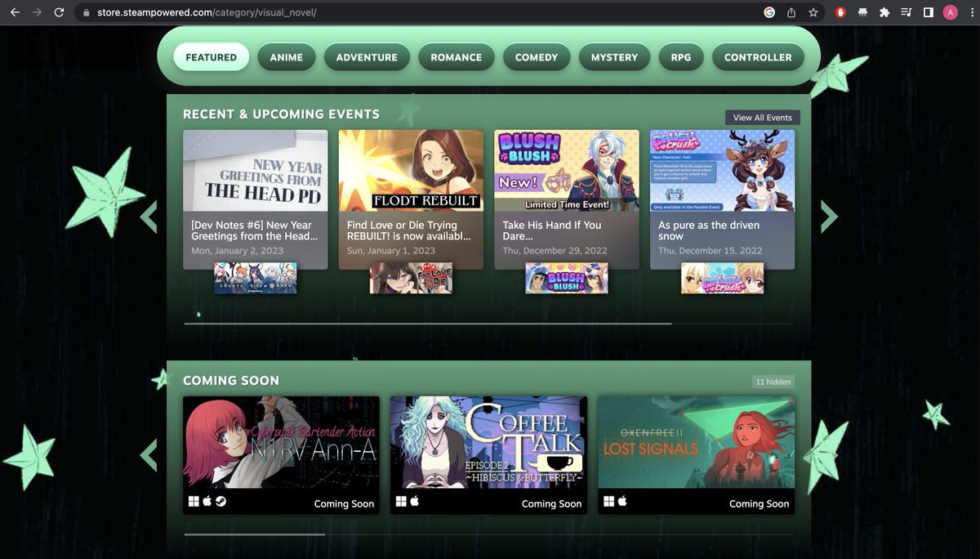Click SteamOS icon on N1RV Ann-A card
This screenshot has height=559, width=980.
220,501
